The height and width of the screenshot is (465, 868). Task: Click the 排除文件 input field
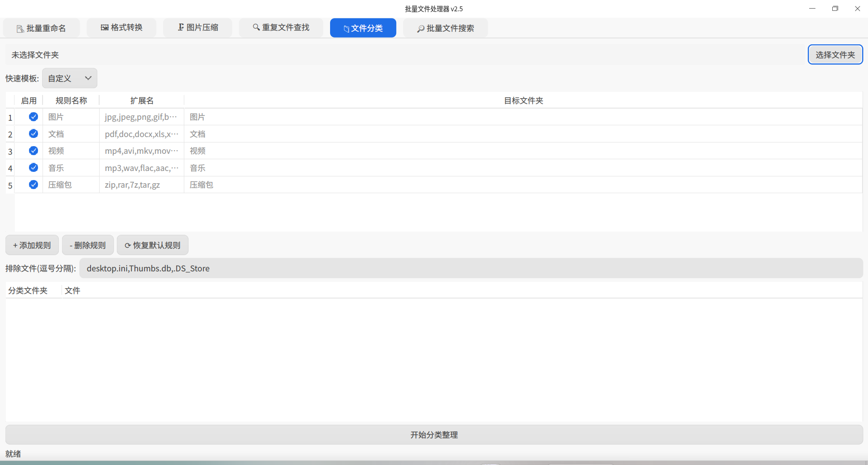coord(471,268)
